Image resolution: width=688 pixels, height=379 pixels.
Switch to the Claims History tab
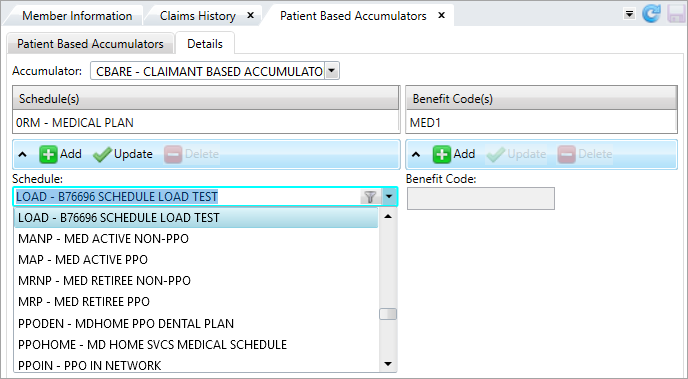click(x=198, y=16)
